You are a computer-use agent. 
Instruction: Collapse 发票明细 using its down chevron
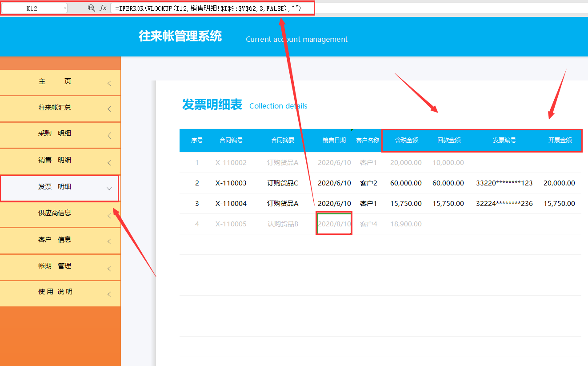tap(109, 188)
